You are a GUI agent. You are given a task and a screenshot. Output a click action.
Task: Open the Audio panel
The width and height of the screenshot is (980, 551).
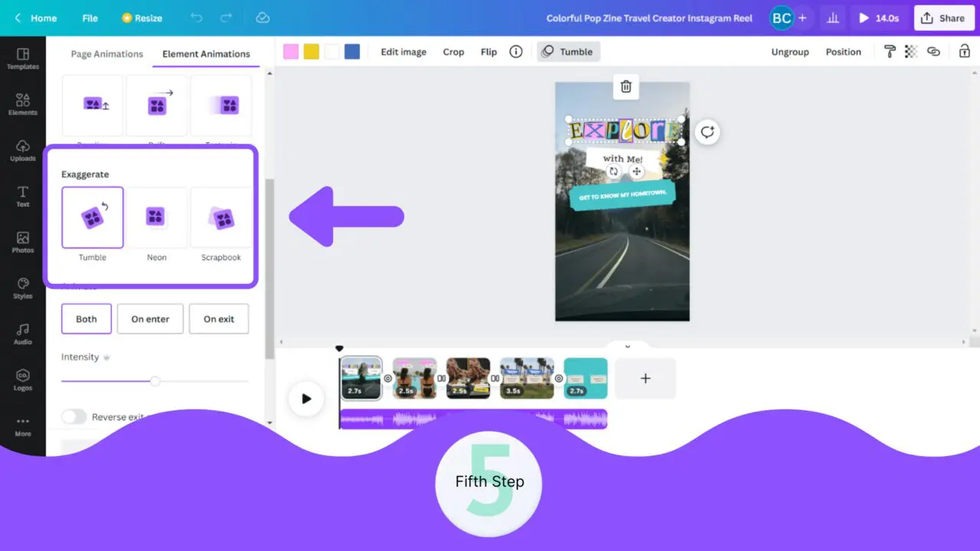click(x=22, y=333)
